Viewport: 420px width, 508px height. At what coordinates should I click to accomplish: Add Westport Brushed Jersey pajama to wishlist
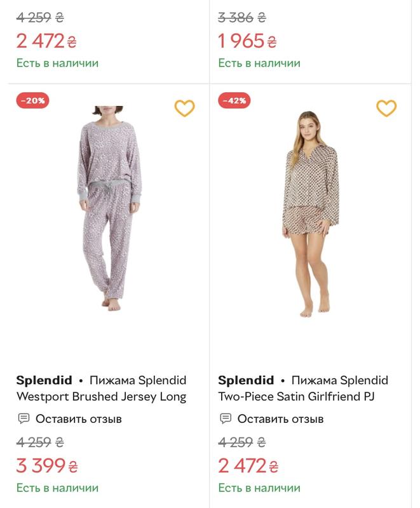coord(185,108)
